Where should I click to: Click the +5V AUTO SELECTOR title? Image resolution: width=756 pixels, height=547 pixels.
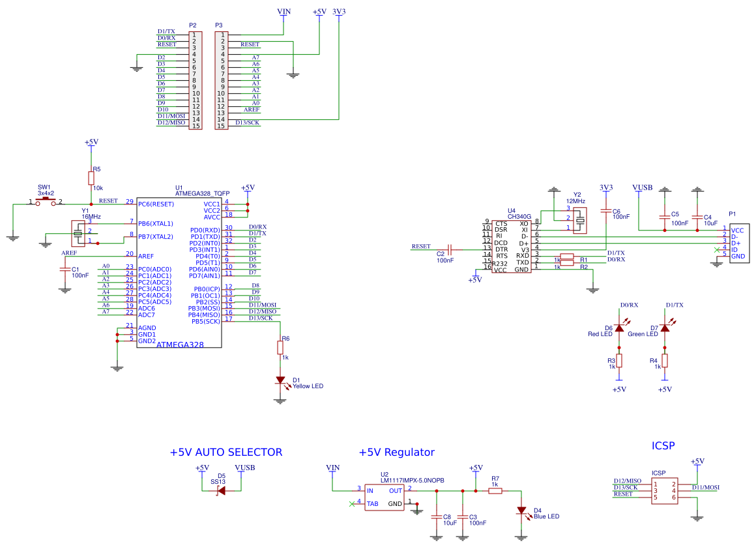[226, 452]
